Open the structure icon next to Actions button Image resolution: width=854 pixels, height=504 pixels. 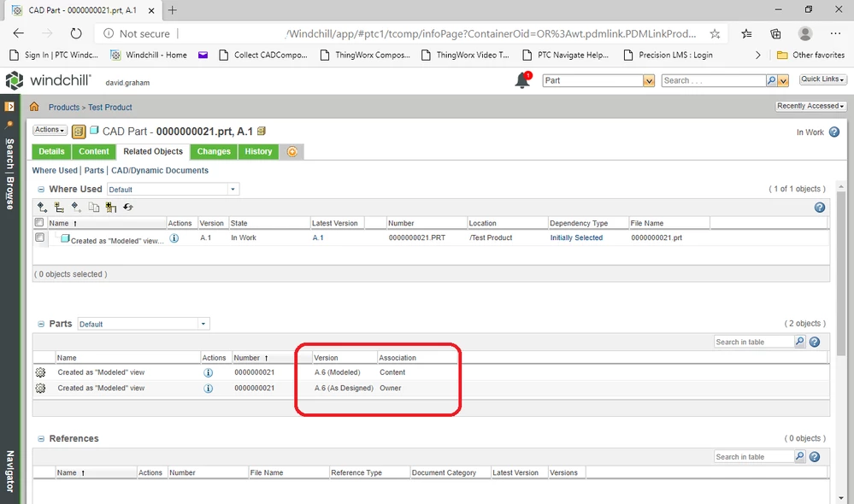[x=79, y=132]
